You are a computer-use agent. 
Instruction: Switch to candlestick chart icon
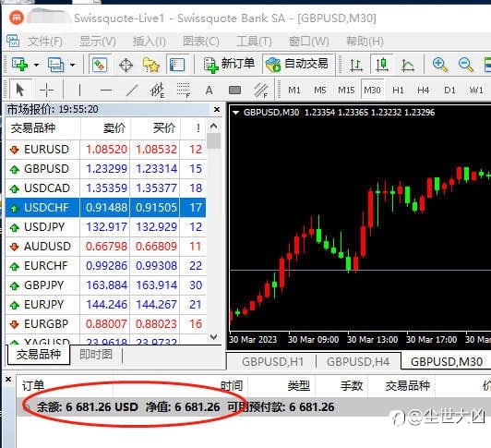pos(382,65)
